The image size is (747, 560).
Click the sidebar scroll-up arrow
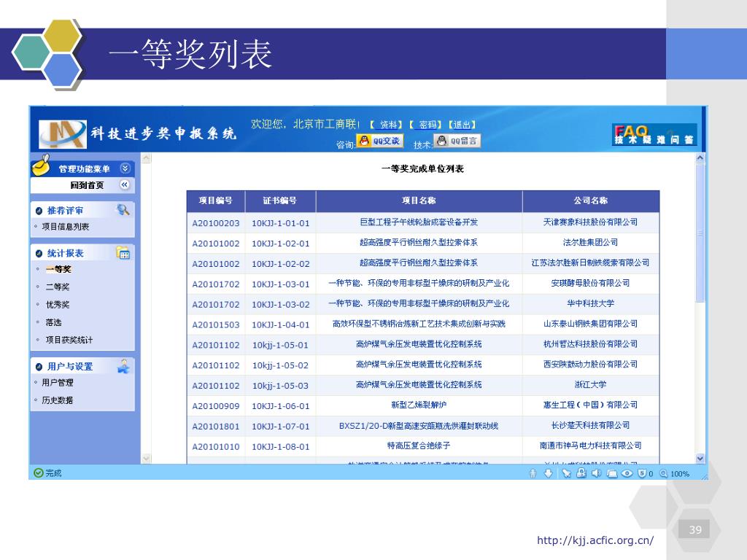pyautogui.click(x=146, y=158)
